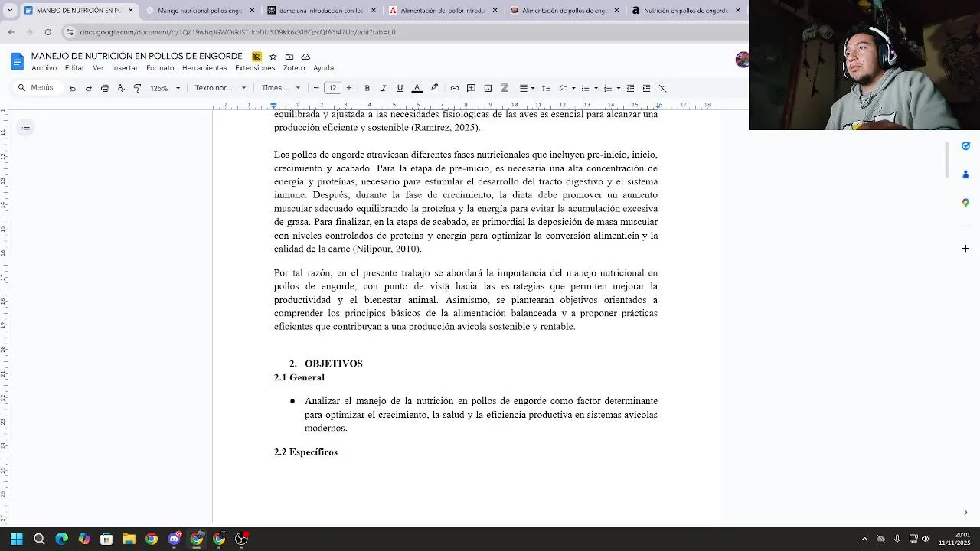Viewport: 980px width, 551px height.
Task: Insert an image from the toolbar
Action: pyautogui.click(x=488, y=88)
